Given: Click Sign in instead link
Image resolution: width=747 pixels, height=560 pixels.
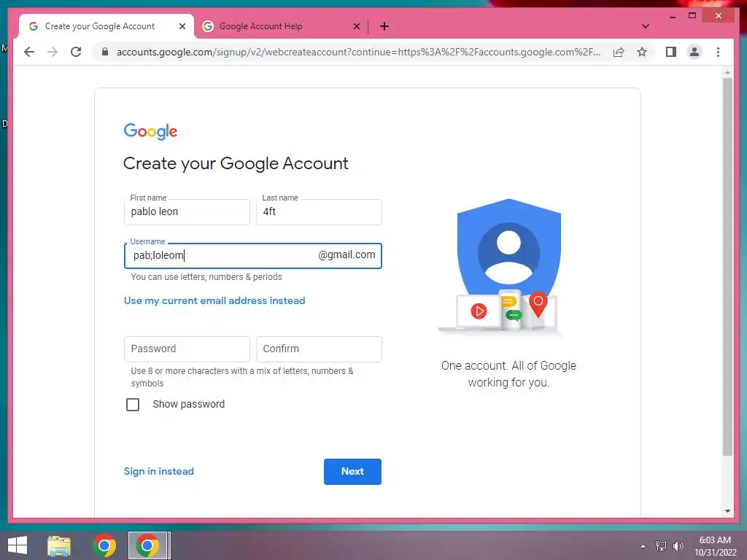Looking at the screenshot, I should pyautogui.click(x=158, y=471).
